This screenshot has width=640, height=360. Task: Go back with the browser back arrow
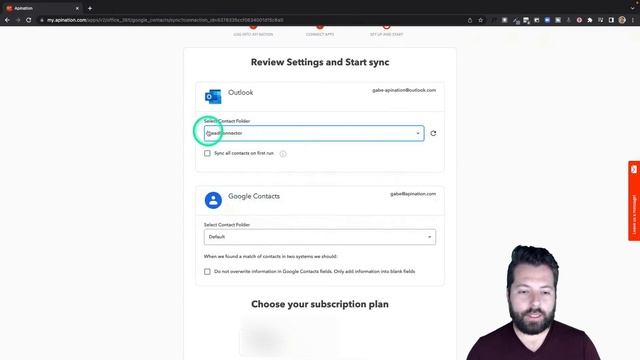(x=7, y=20)
